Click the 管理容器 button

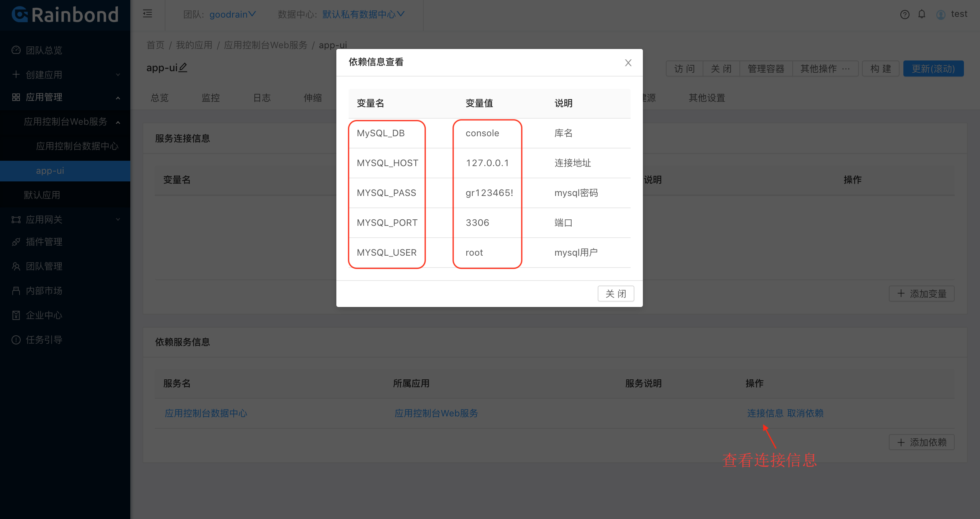(766, 69)
